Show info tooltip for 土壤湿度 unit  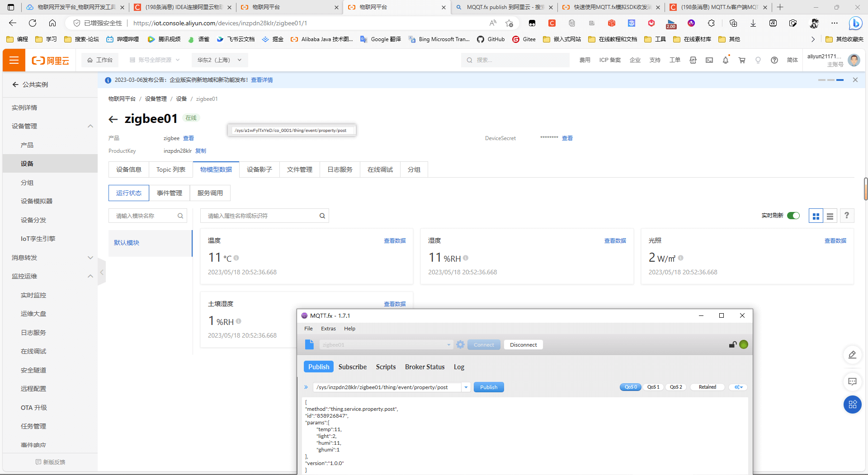(238, 321)
